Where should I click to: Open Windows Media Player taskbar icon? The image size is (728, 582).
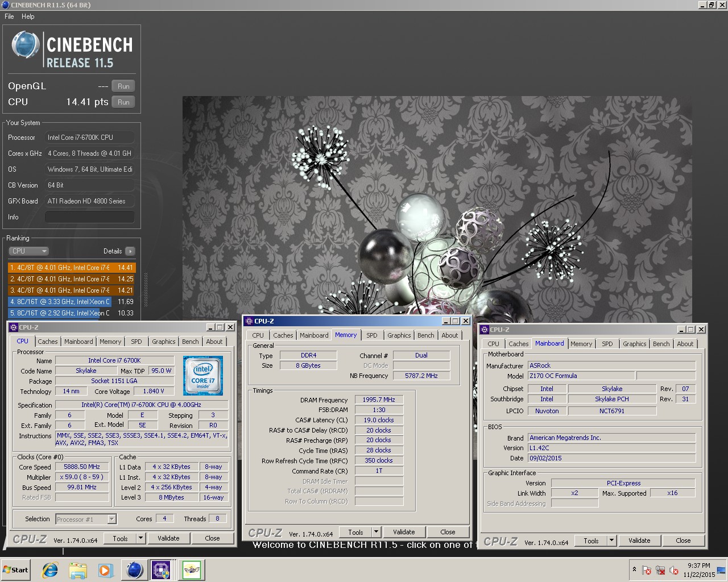click(x=106, y=569)
